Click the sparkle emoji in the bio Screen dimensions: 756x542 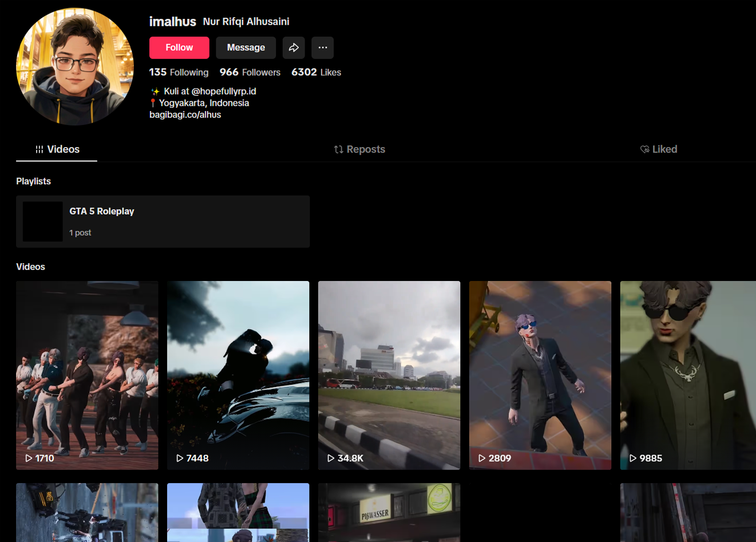[x=155, y=92]
